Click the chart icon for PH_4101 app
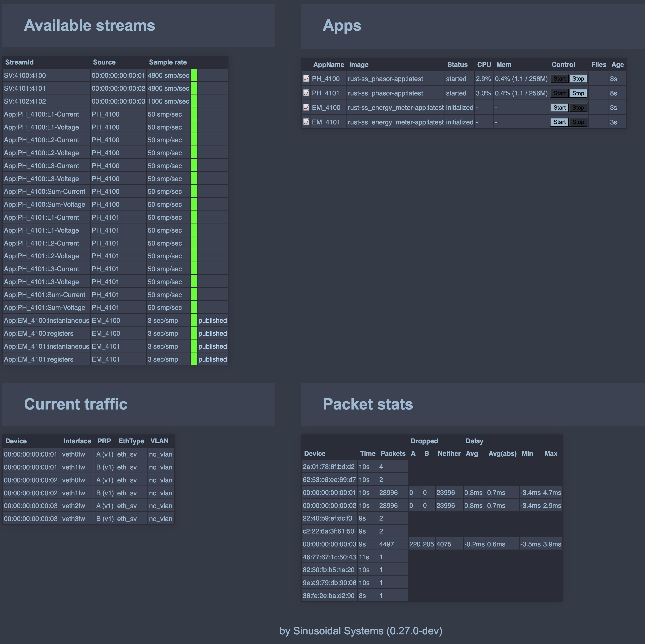This screenshot has height=644, width=645. pyautogui.click(x=306, y=93)
